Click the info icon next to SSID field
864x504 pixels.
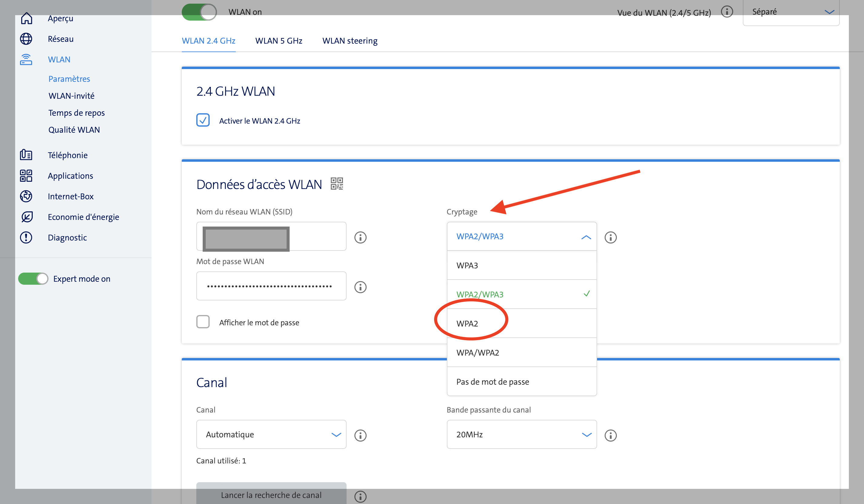tap(360, 237)
